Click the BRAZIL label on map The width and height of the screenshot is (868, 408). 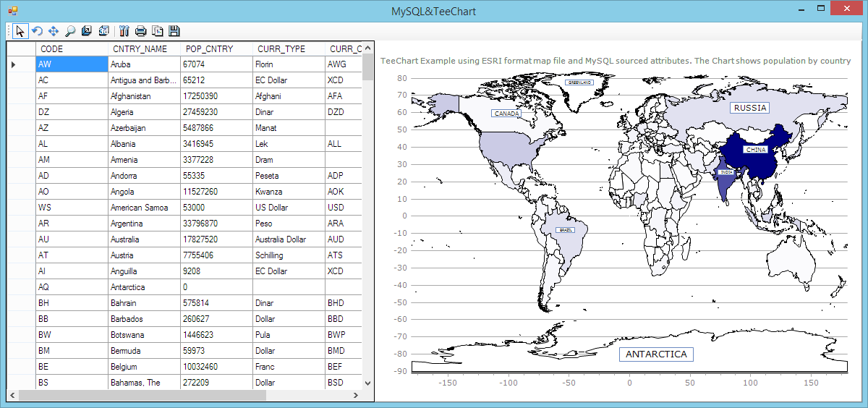tap(566, 230)
